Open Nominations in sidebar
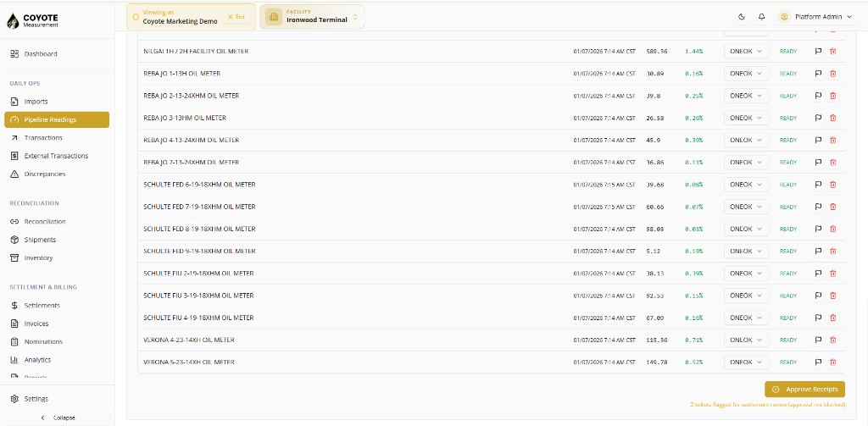The width and height of the screenshot is (868, 426). pos(57,341)
